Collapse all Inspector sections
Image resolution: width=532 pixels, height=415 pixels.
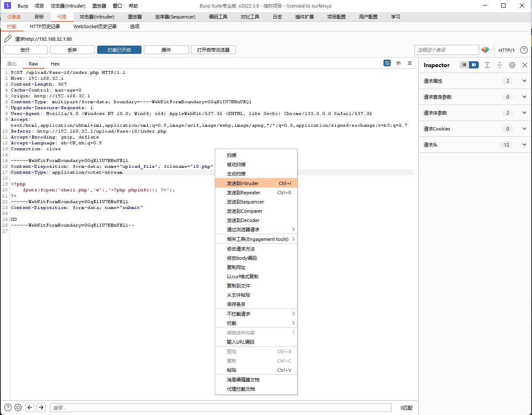pos(500,65)
